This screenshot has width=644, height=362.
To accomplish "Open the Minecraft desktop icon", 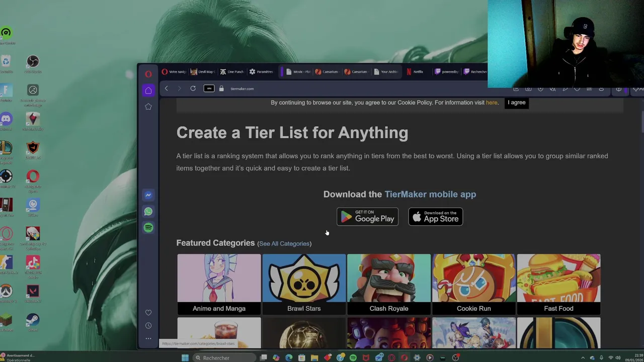I will pos(6,322).
